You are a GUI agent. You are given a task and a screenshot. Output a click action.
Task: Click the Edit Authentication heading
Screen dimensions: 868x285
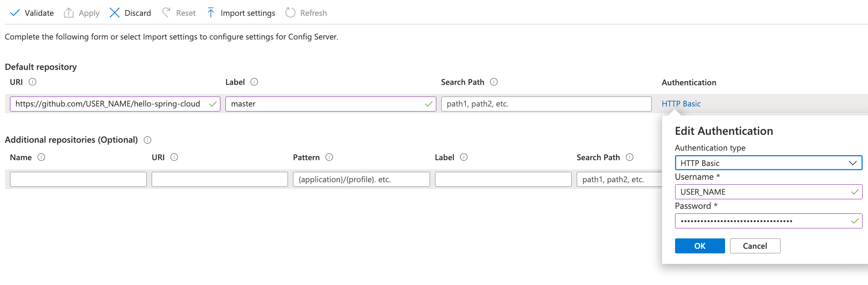(724, 131)
